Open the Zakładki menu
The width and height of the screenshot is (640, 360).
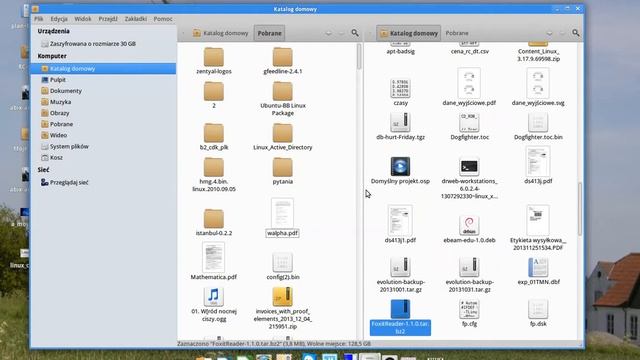point(136,19)
